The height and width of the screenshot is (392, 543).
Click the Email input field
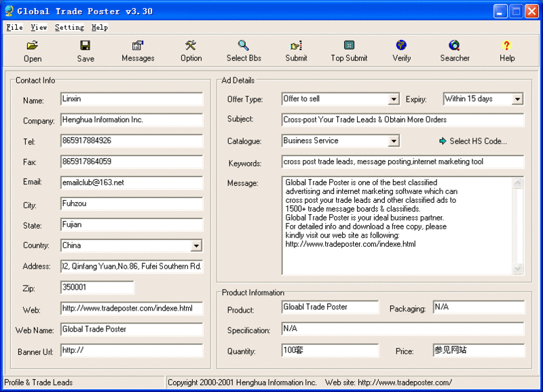tap(132, 182)
